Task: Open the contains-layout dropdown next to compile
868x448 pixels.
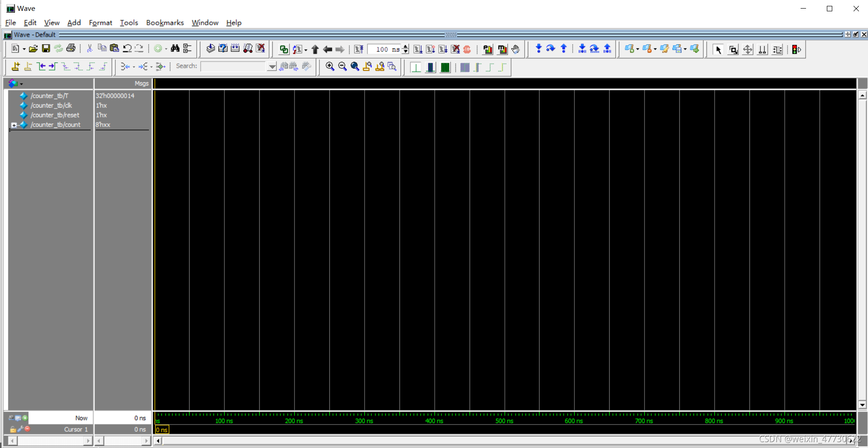Action: click(306, 50)
